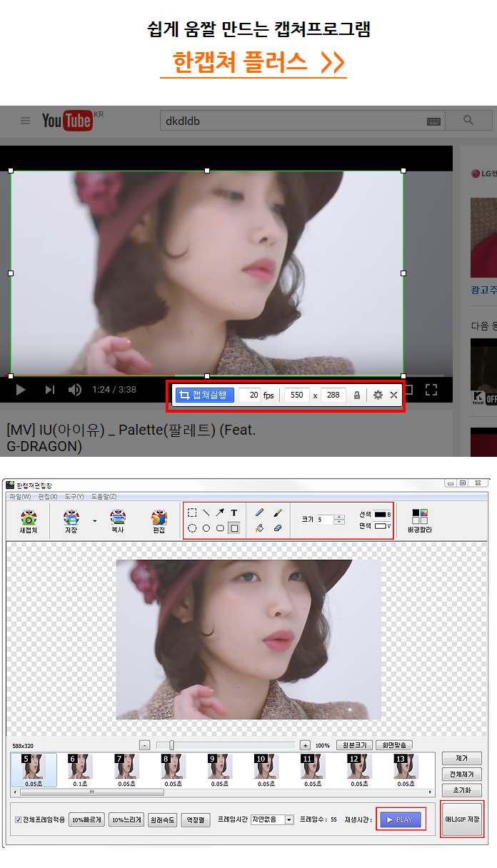Click the 10%빠르게 faster button
497x868 pixels.
coord(86,819)
